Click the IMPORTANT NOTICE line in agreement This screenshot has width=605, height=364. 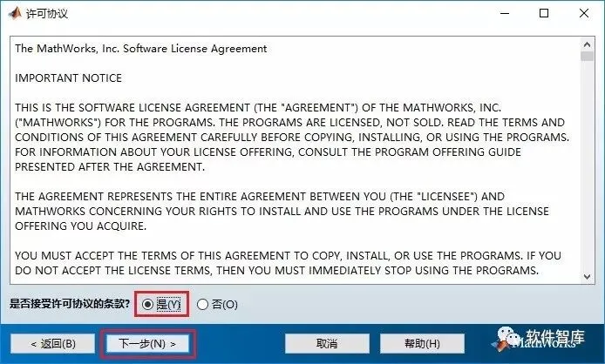click(68, 78)
